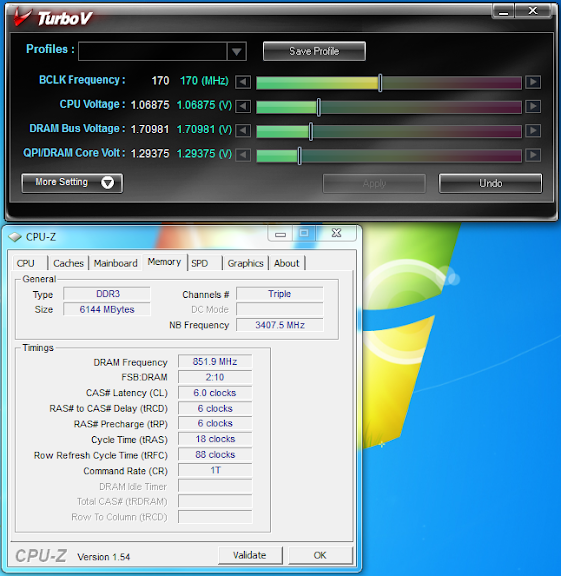Click the FSB:DRAM value 2:10
This screenshot has width=561, height=576.
[215, 377]
